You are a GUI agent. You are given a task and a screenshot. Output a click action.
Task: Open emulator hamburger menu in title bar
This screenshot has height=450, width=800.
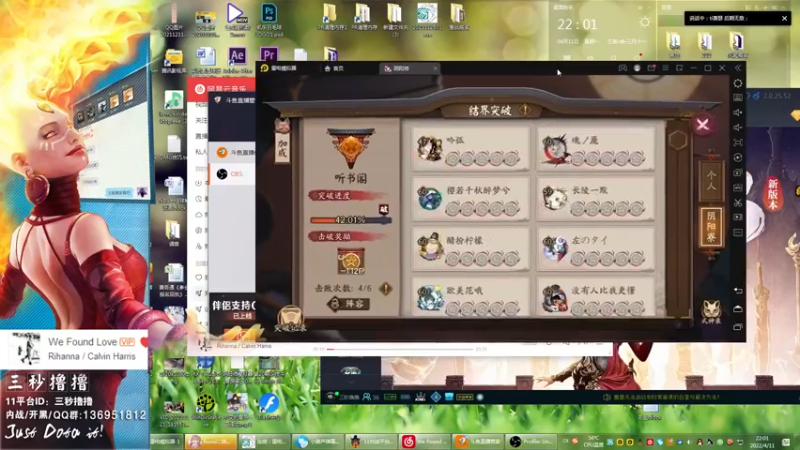point(665,68)
